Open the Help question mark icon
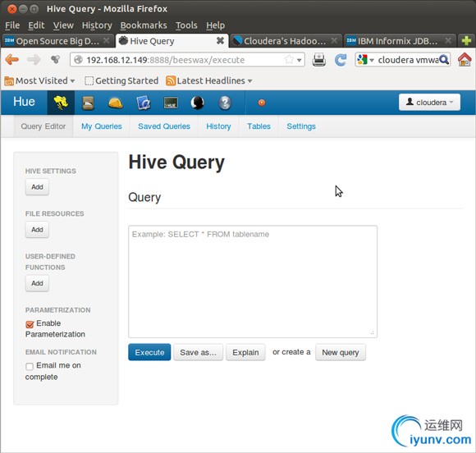The height and width of the screenshot is (453, 476). point(225,103)
